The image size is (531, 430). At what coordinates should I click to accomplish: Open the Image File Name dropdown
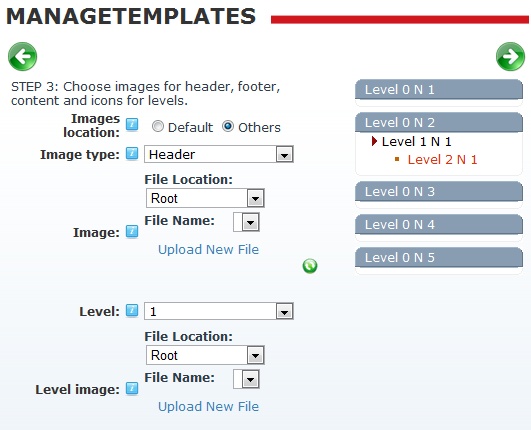point(247,222)
